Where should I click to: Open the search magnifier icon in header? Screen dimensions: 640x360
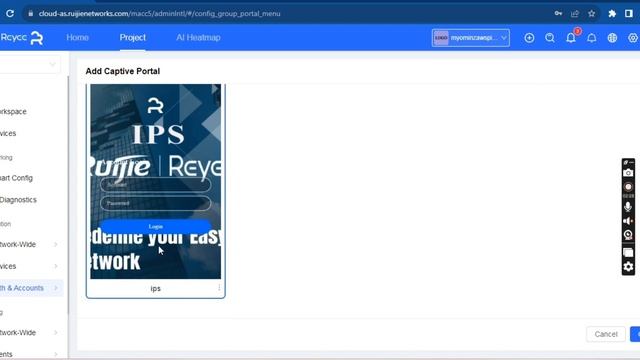[550, 38]
